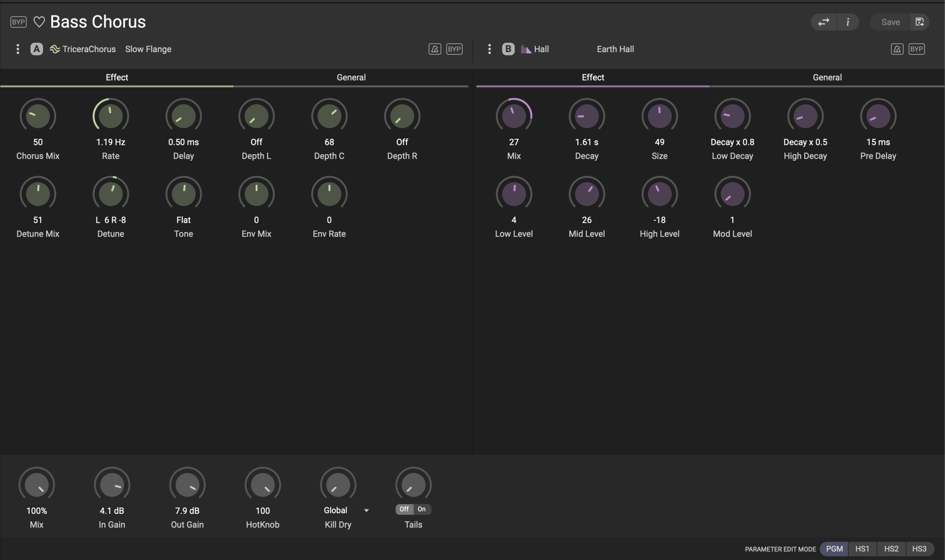Switch to slot A General tab
Screen dimensions: 945x560
[x=351, y=77]
